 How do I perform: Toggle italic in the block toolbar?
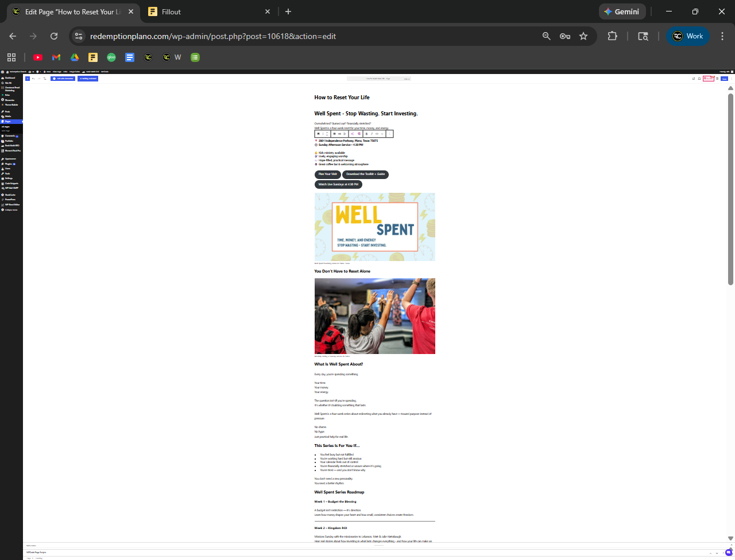(372, 134)
